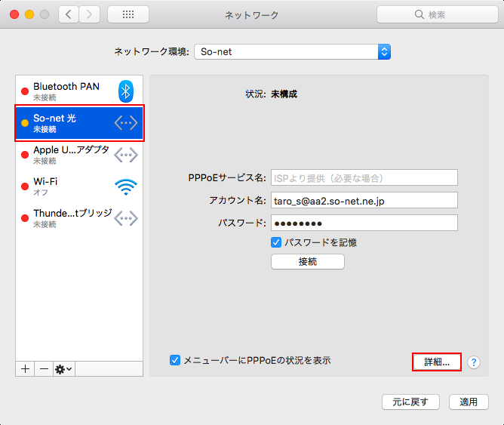Open the help question mark button
Viewport: 504px width, 425px height.
[x=473, y=362]
